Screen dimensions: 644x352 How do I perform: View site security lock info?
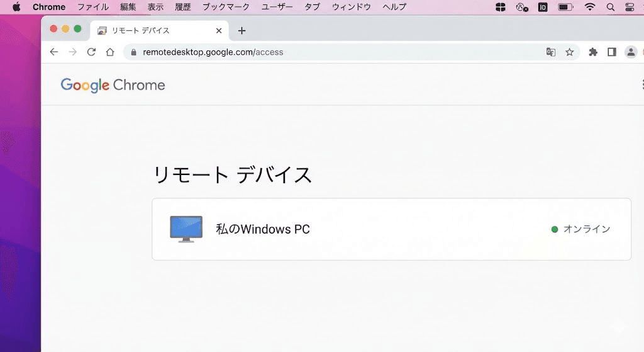pos(133,52)
